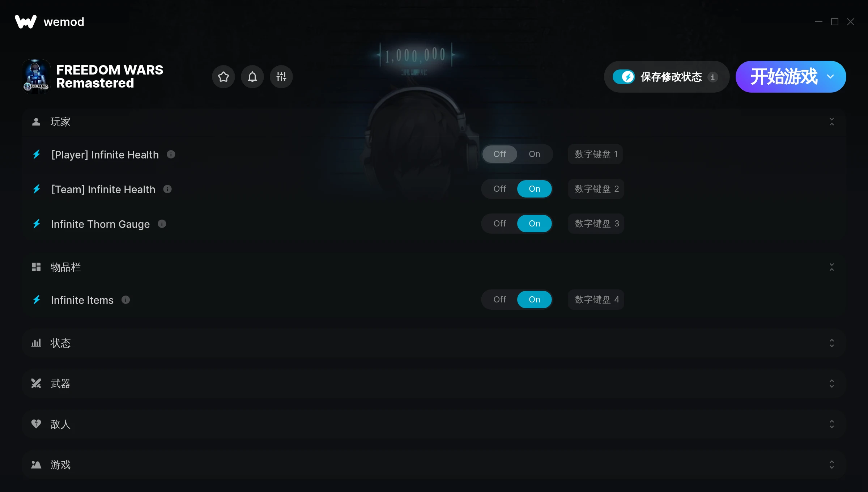This screenshot has height=492, width=868.
Task: Click info icon next to 保存修改状态
Action: pyautogui.click(x=712, y=77)
